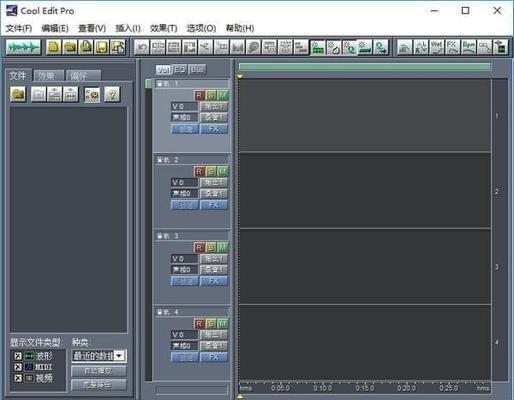Mute track 1 with the M button
514x400 pixels.
coord(222,96)
